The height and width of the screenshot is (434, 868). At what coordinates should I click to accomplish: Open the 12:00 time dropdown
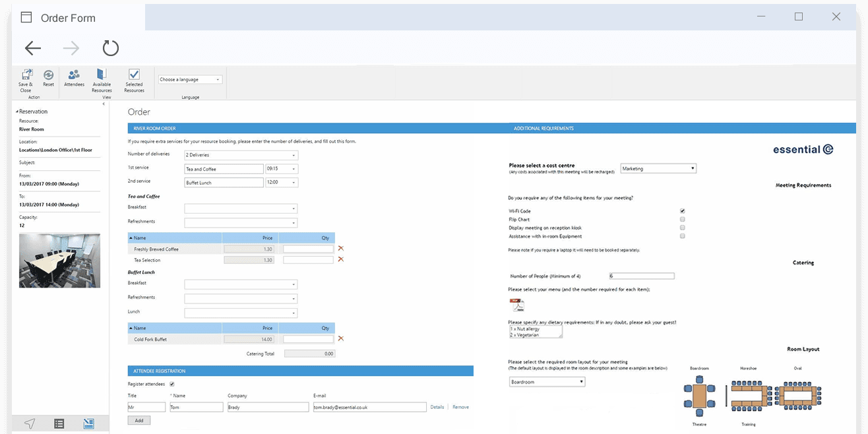tap(281, 183)
